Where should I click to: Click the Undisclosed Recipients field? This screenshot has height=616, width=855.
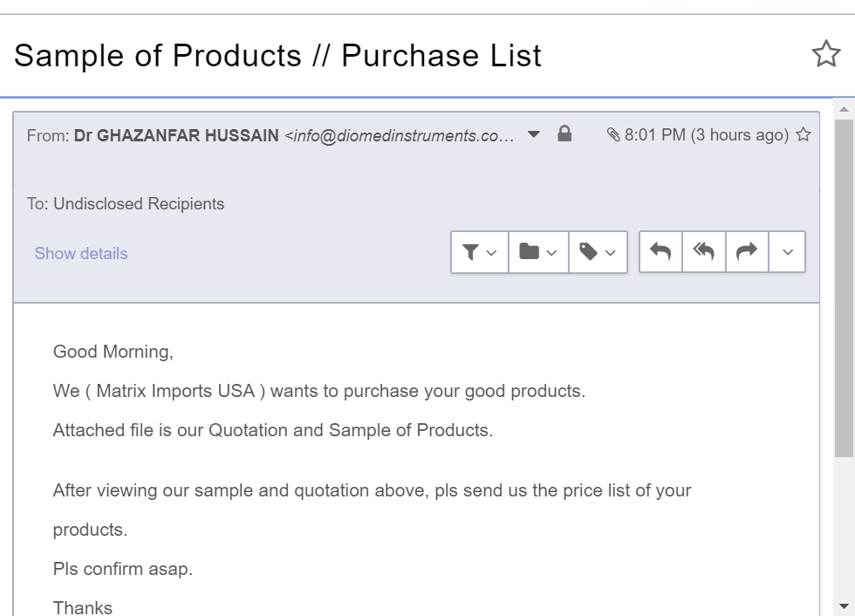(139, 204)
